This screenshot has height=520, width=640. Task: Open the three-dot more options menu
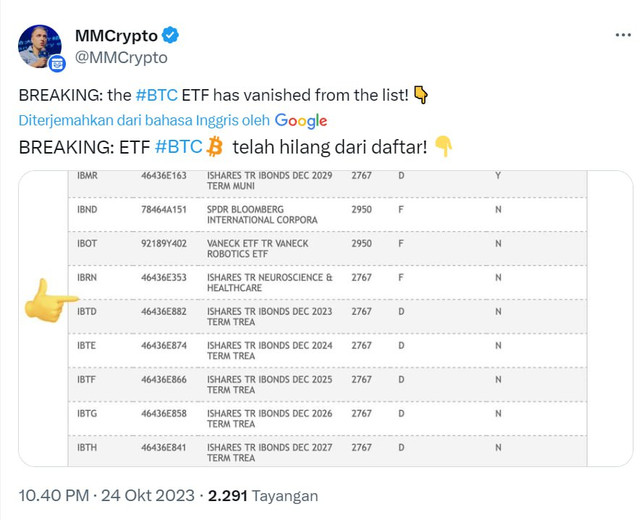[623, 35]
